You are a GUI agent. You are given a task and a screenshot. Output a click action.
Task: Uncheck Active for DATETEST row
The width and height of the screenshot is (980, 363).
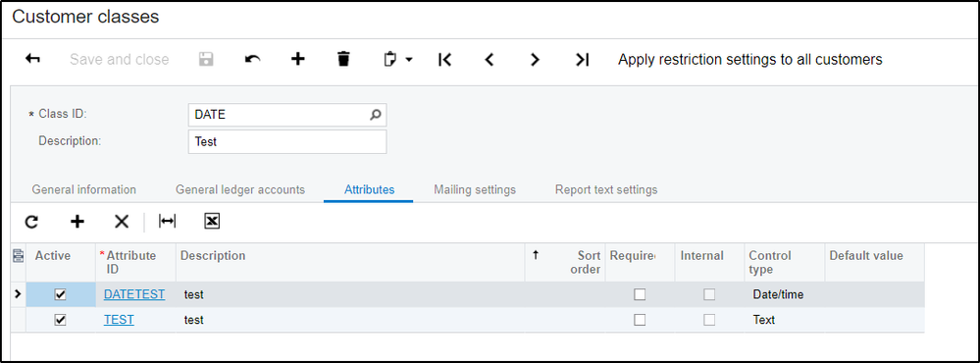(61, 294)
